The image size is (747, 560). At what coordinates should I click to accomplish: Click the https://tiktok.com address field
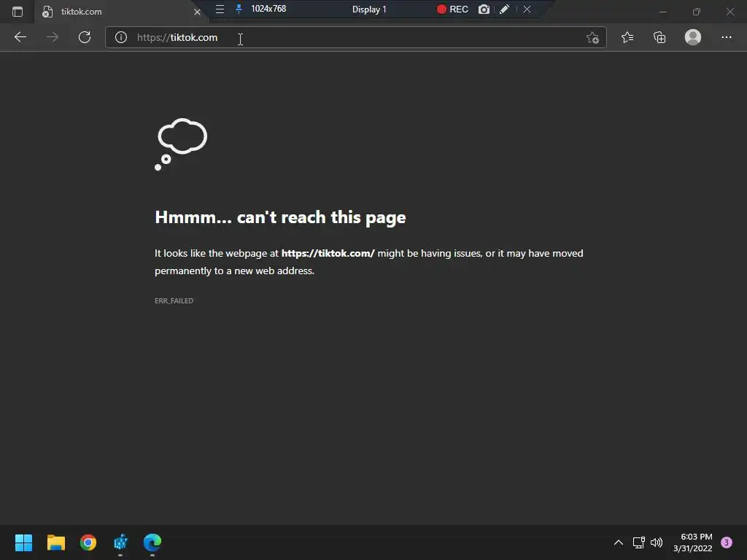pos(355,37)
